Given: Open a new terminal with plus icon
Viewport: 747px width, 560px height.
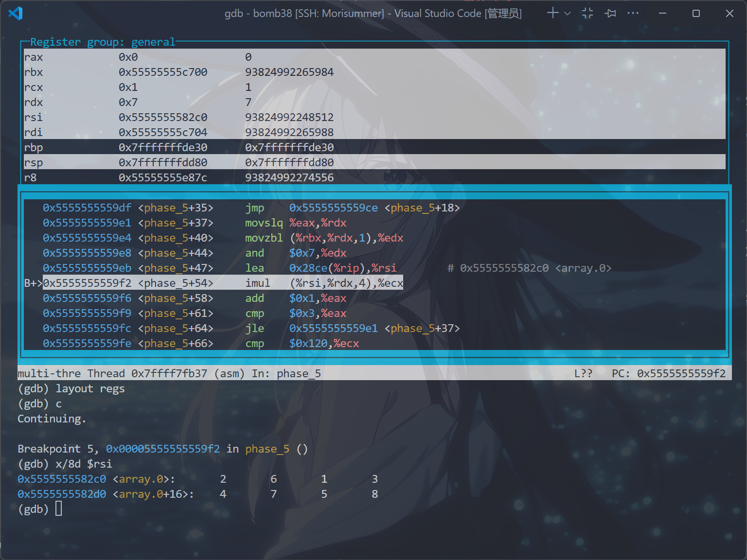Looking at the screenshot, I should tap(552, 13).
